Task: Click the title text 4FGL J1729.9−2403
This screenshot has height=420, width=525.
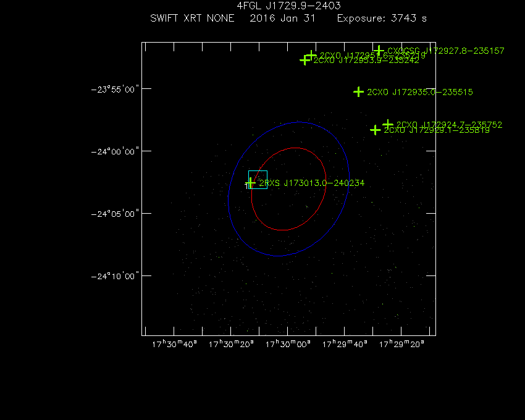Action: (288, 6)
